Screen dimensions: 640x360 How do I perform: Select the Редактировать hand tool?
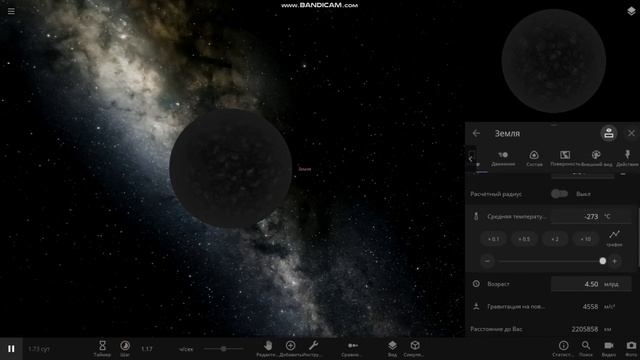[268, 349]
